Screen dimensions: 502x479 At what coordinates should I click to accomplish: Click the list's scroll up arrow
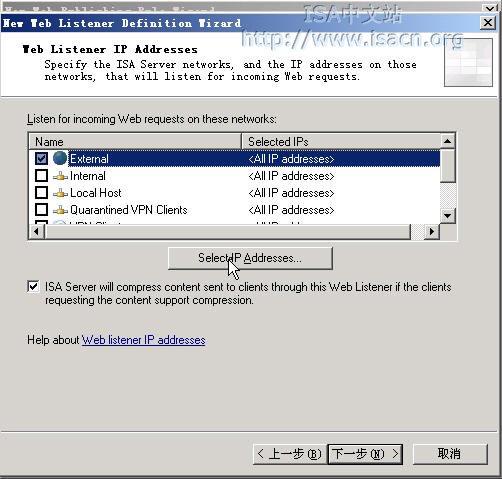click(448, 141)
